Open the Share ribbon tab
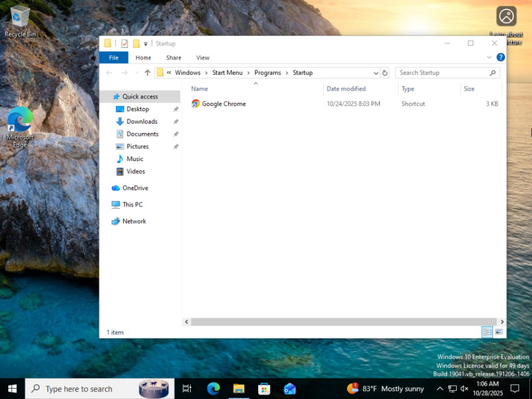The width and height of the screenshot is (532, 399). pos(174,58)
